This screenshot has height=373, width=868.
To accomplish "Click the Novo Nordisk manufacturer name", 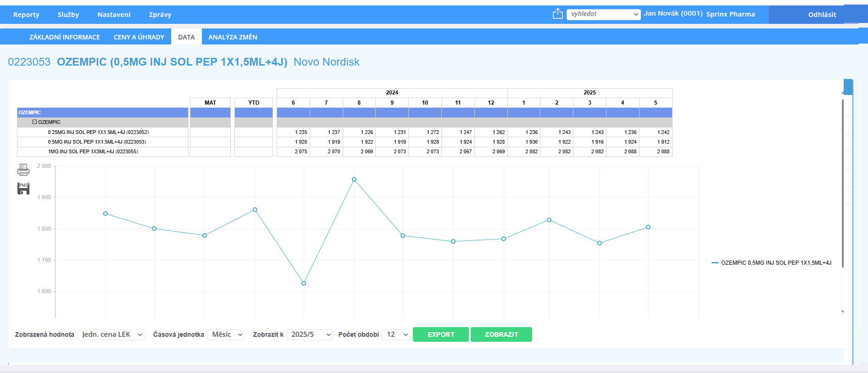I will point(327,62).
